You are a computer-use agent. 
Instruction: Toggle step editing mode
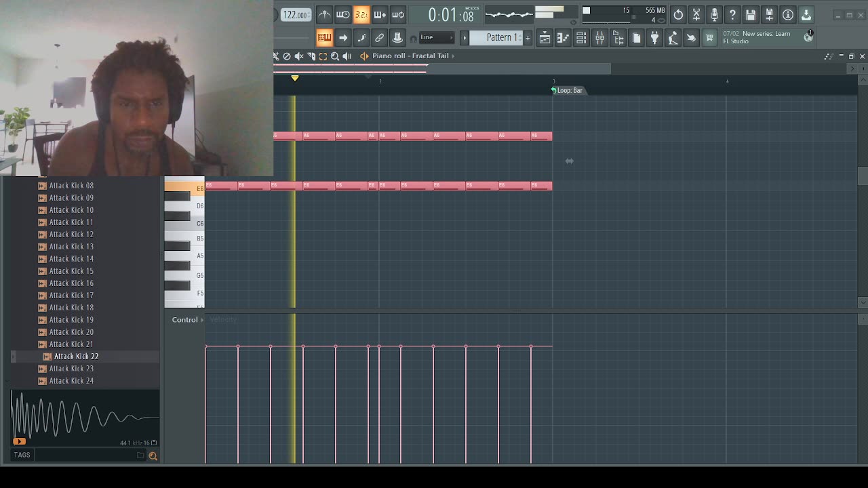click(361, 38)
